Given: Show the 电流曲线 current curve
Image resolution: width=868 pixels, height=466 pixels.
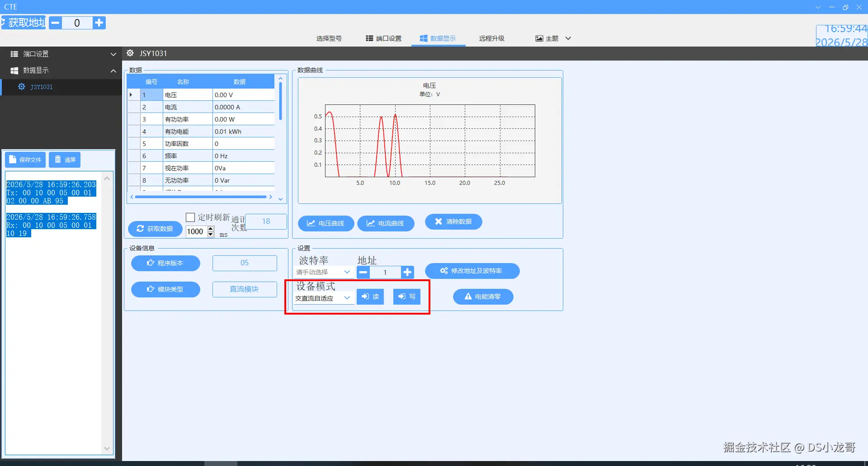Looking at the screenshot, I should (x=386, y=223).
